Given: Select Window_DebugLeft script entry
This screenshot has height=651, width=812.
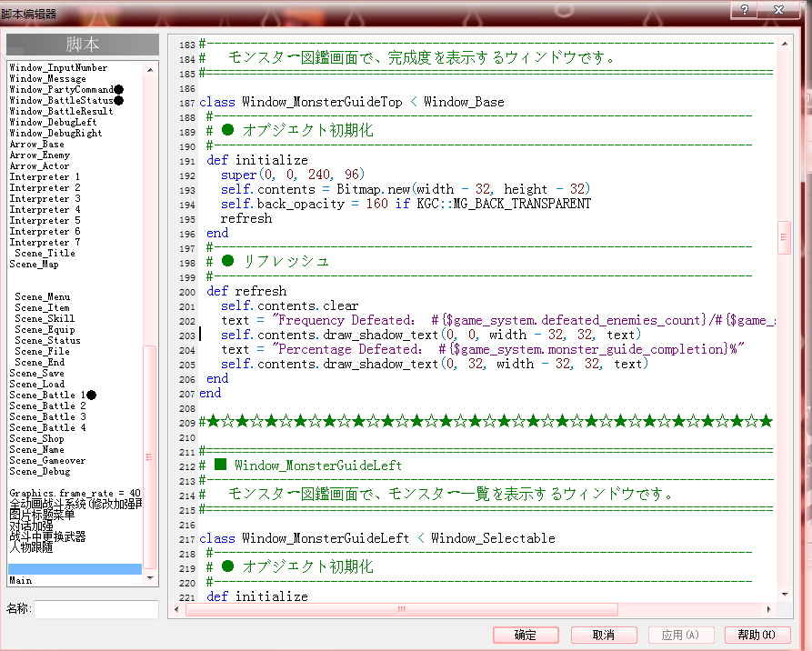Looking at the screenshot, I should point(53,122).
